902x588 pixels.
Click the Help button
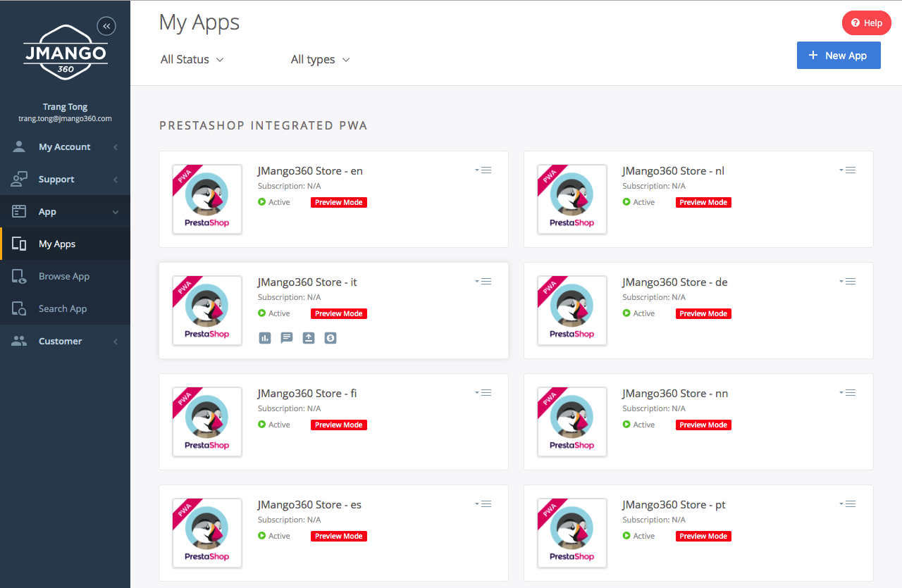pyautogui.click(x=867, y=23)
